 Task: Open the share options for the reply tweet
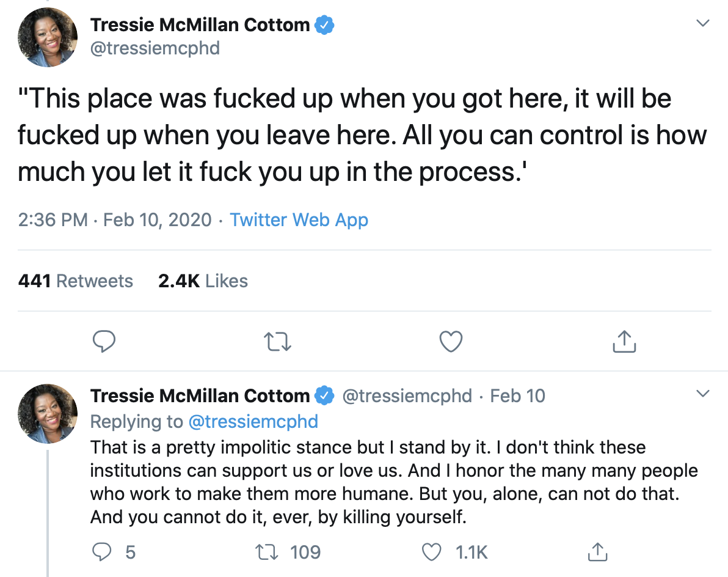click(x=597, y=552)
